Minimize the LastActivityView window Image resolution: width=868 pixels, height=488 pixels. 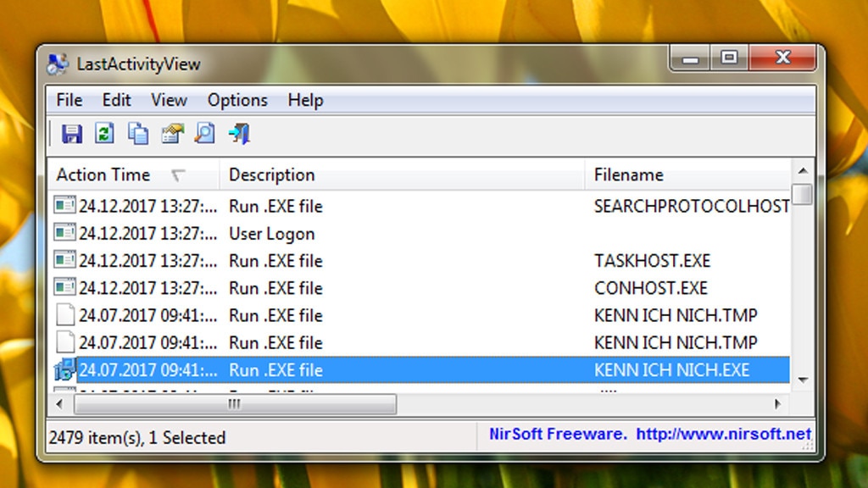tap(690, 58)
